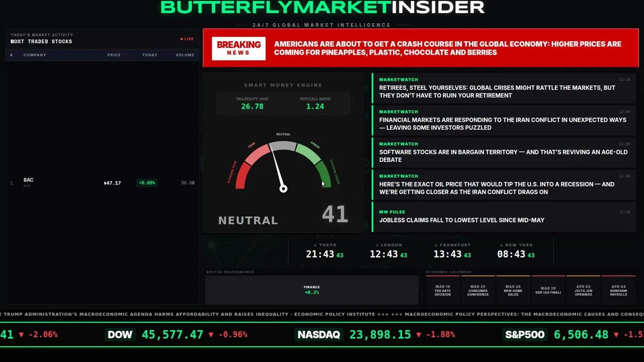Sort by the VOLUME column header
Image resolution: width=644 pixels, height=362 pixels.
185,55
